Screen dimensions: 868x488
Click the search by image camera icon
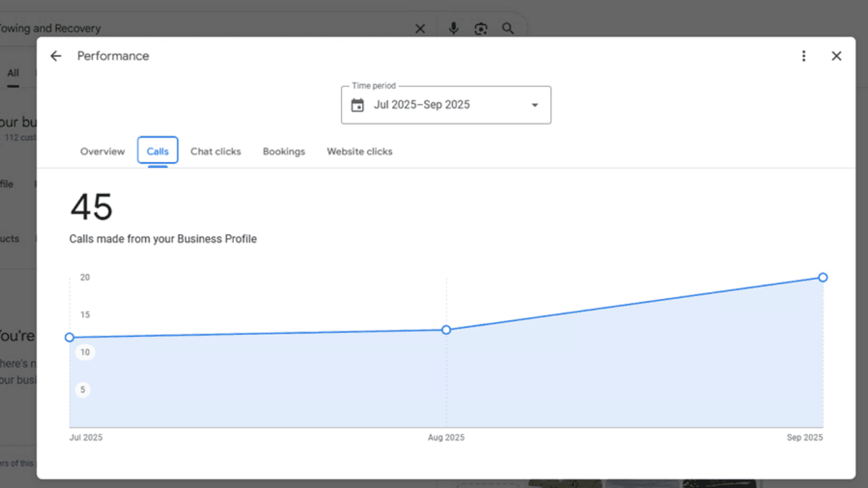(x=481, y=28)
